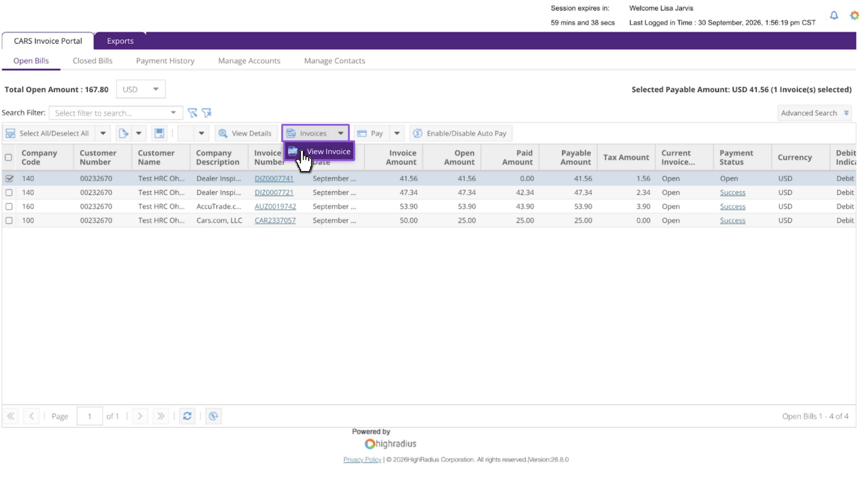Image resolution: width=868 pixels, height=487 pixels.
Task: Open the Manage Accounts tab
Action: pos(249,61)
